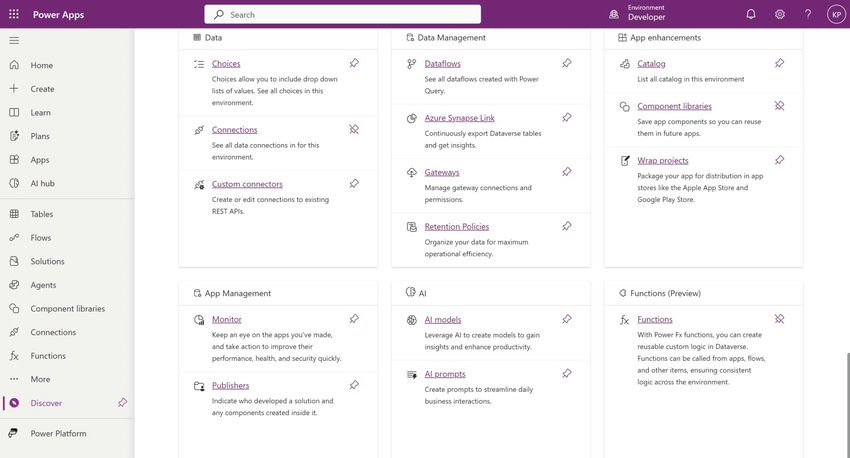The height and width of the screenshot is (458, 850).
Task: Unpin Component libraries from the navigation
Action: pyautogui.click(x=780, y=106)
